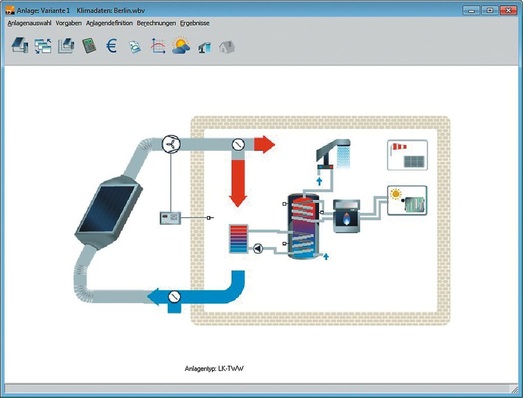The width and height of the screenshot is (523, 398).
Task: Open the Euro economic efficiency icon
Action: (x=112, y=46)
